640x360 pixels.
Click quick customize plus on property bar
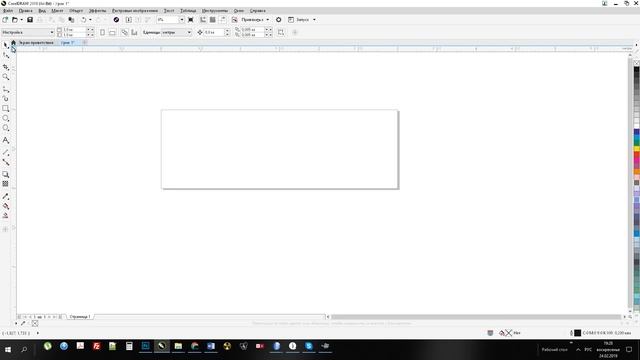[295, 32]
